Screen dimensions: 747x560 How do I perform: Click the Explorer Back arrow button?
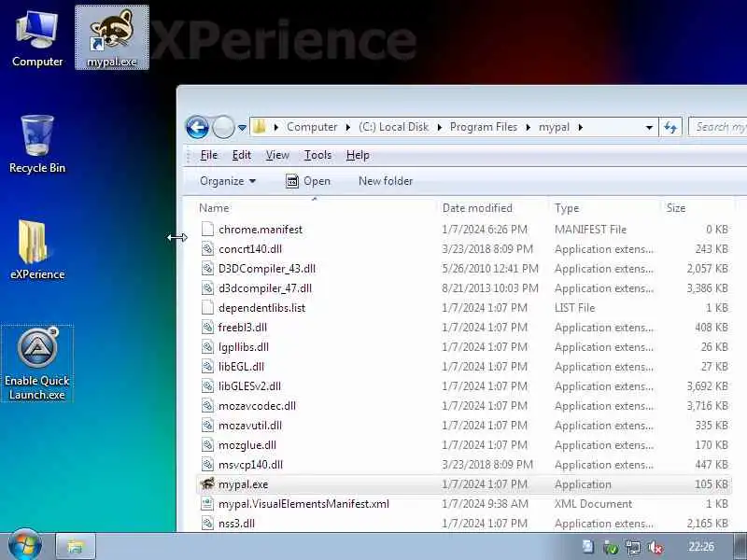197,127
